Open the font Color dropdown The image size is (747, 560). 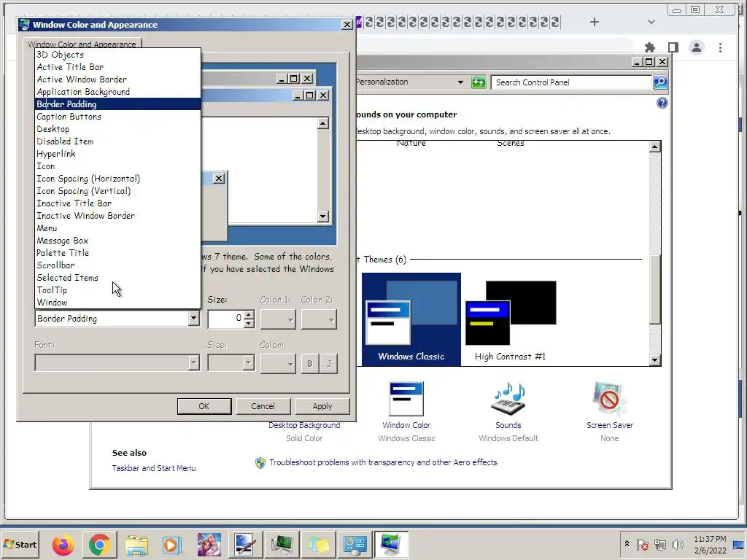278,363
